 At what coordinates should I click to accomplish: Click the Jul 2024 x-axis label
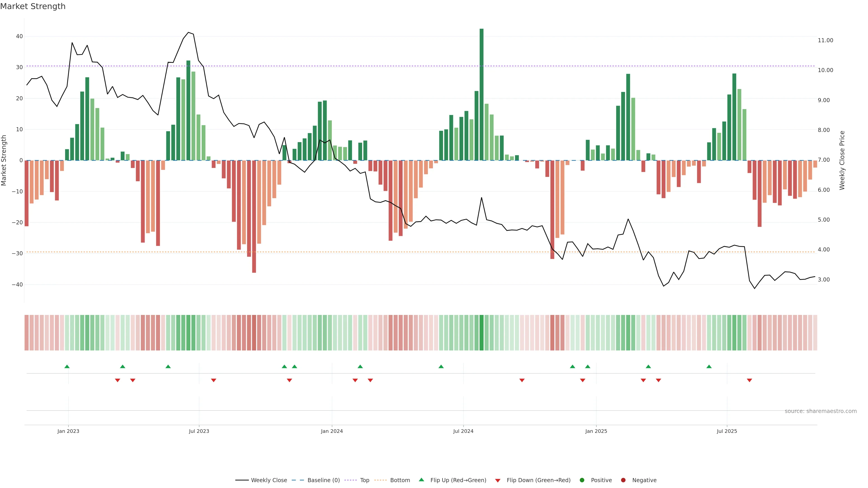click(463, 431)
